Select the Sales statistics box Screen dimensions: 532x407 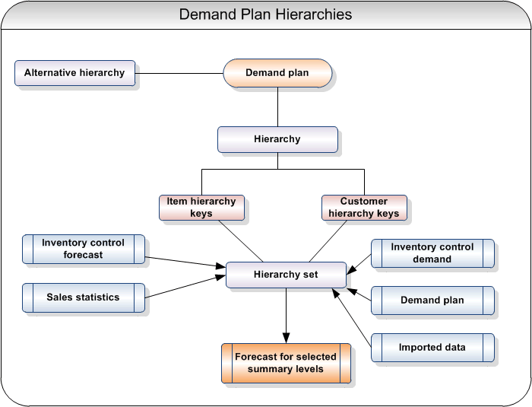point(84,297)
